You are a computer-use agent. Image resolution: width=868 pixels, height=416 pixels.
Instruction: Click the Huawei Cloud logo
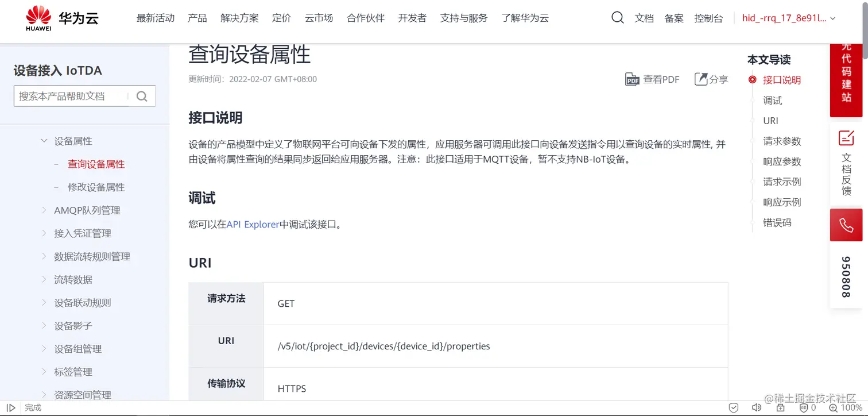pyautogui.click(x=62, y=18)
